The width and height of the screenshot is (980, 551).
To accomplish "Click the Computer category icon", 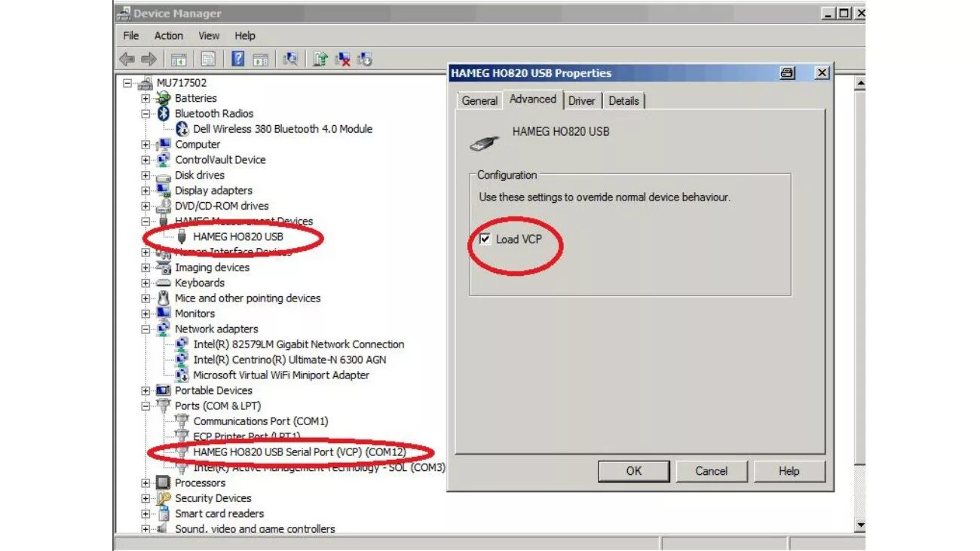I will [163, 145].
